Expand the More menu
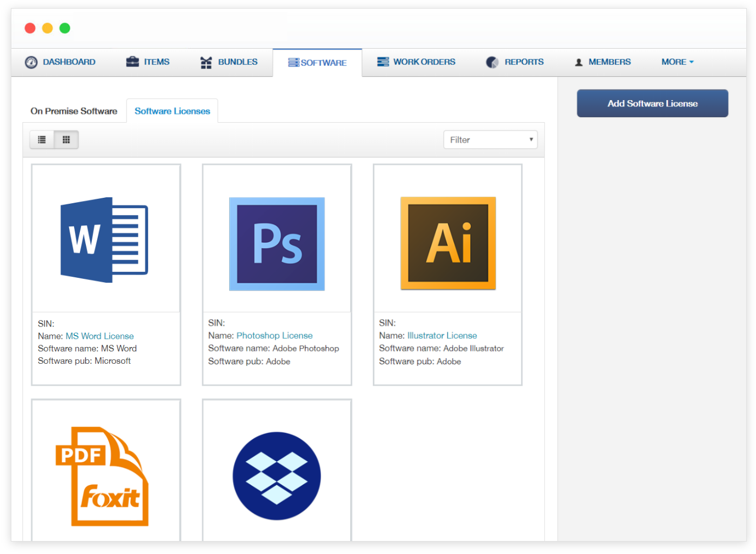Screen dimensions: 756x554 coord(677,62)
